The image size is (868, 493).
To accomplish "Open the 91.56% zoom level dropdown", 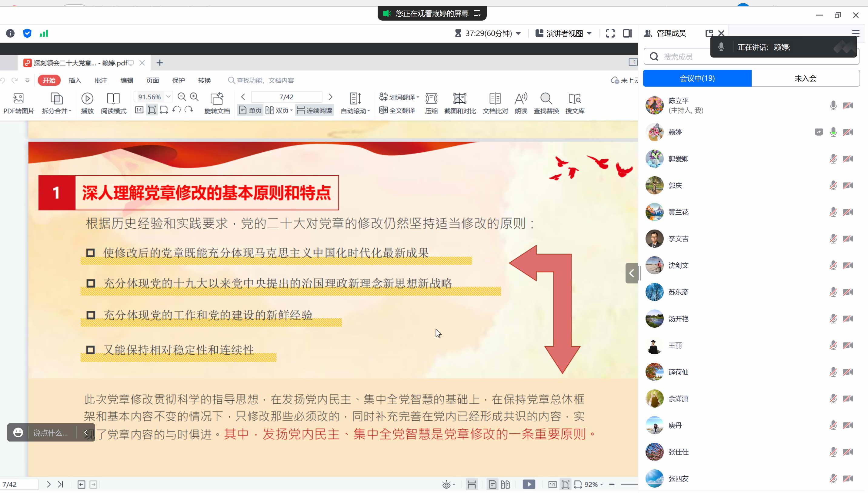I will pyautogui.click(x=169, y=97).
